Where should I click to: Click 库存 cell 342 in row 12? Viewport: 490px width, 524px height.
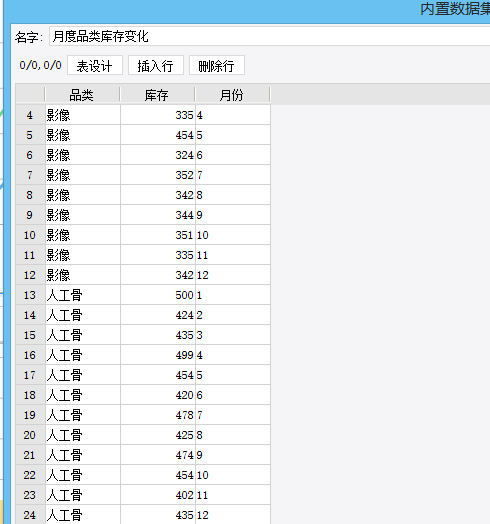[x=158, y=275]
